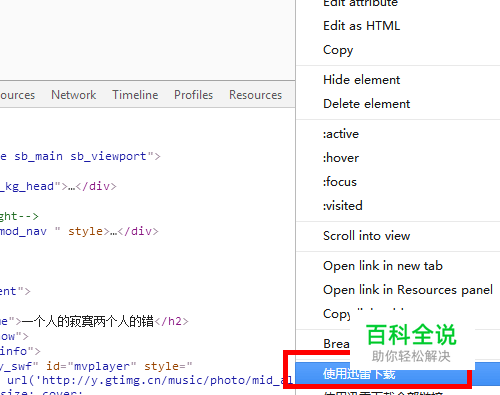Switch to the Timeline tab
This screenshot has width=500, height=395.
(x=135, y=95)
